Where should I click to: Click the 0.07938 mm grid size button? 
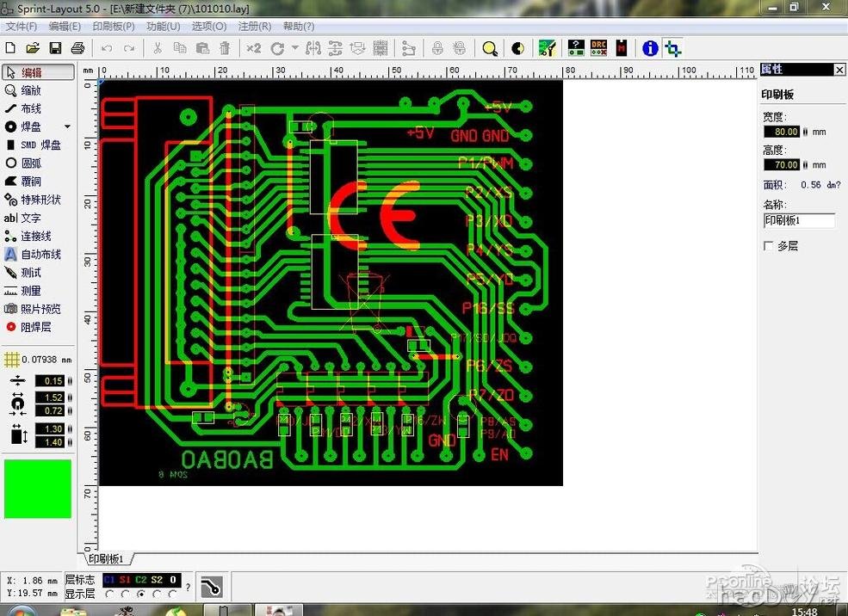pos(38,360)
